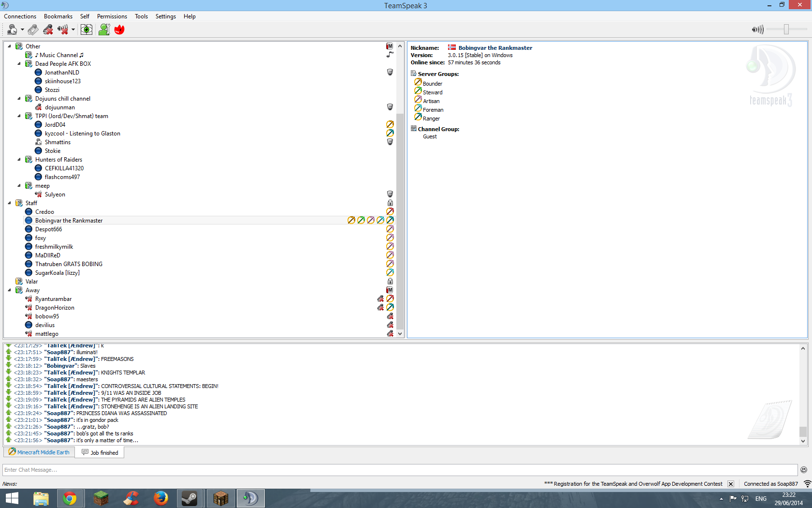The width and height of the screenshot is (812, 508).
Task: Open Steam from taskbar
Action: [189, 498]
